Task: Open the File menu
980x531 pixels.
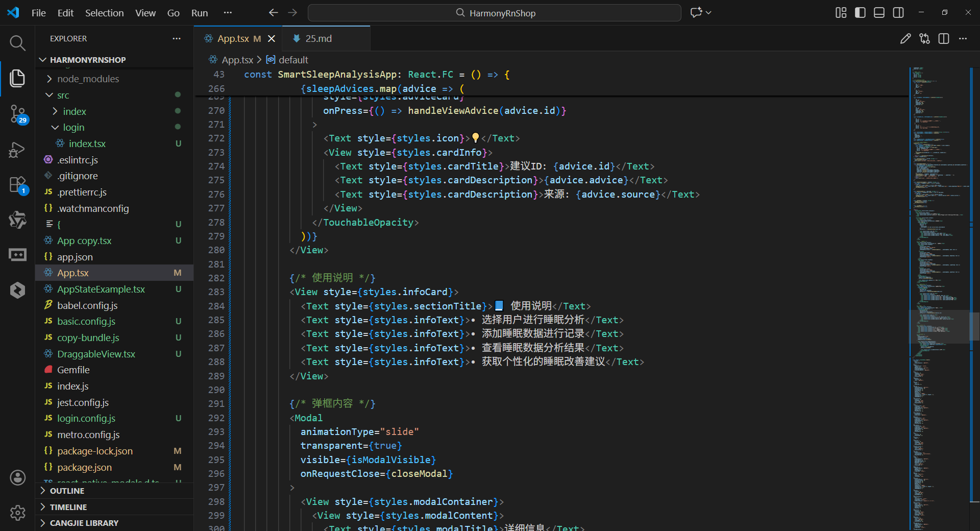Action: pos(39,13)
